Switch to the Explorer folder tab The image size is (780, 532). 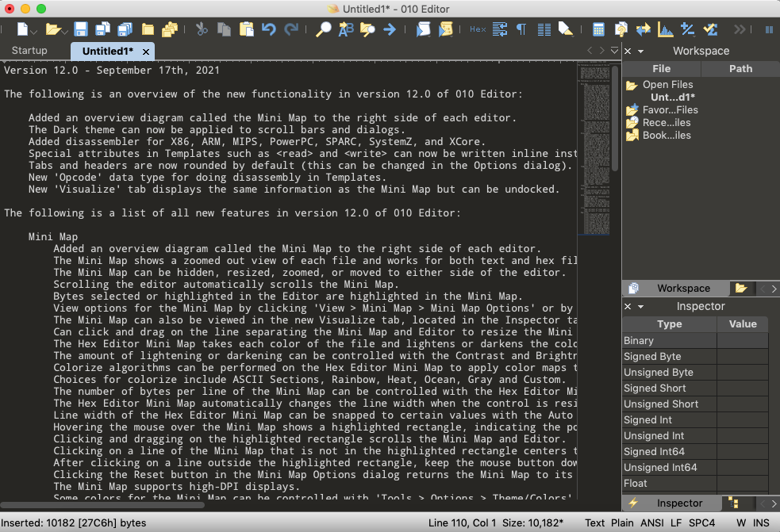(741, 289)
